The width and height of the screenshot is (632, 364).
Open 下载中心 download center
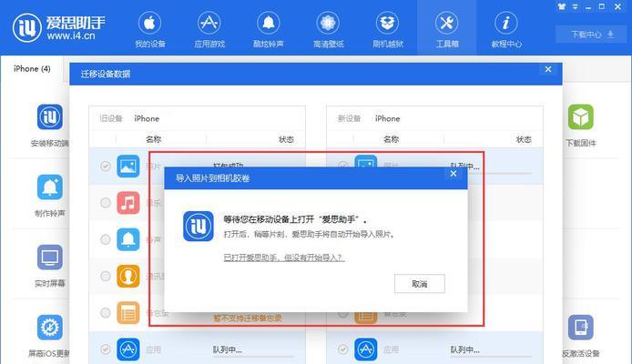[592, 35]
